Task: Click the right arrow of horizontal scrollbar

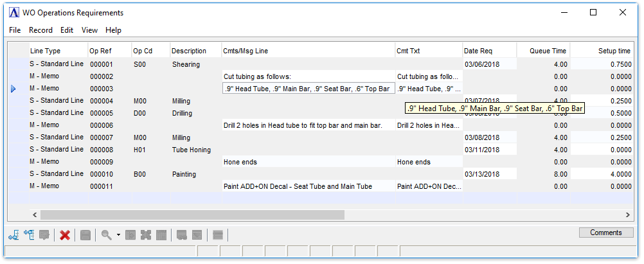Action: pyautogui.click(x=629, y=215)
